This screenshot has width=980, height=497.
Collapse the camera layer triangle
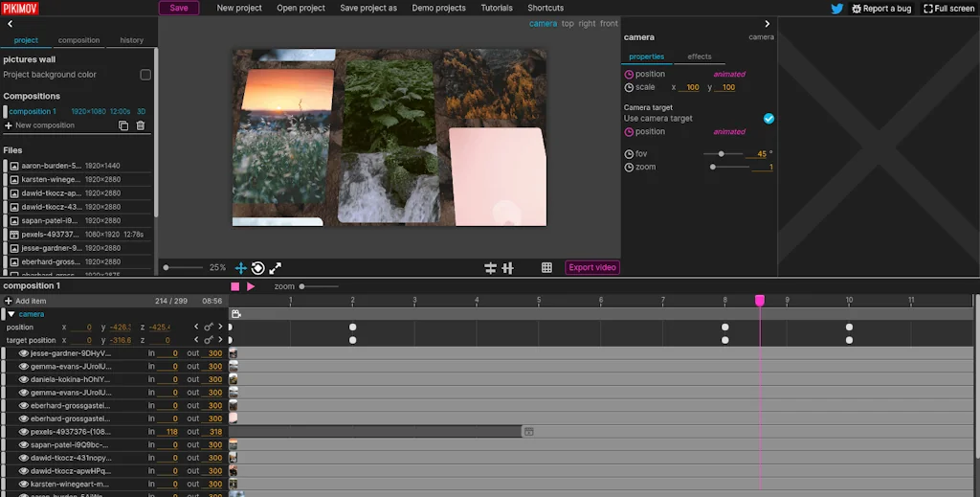pos(11,314)
